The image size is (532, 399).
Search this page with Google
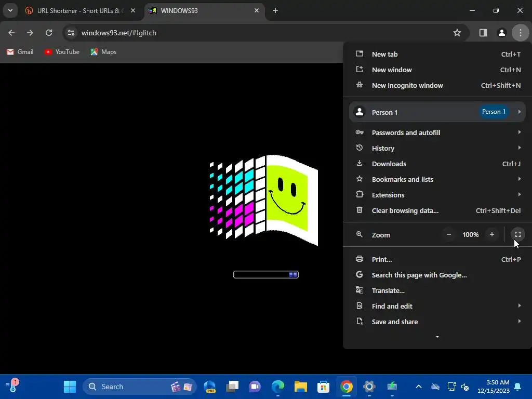pyautogui.click(x=437, y=275)
